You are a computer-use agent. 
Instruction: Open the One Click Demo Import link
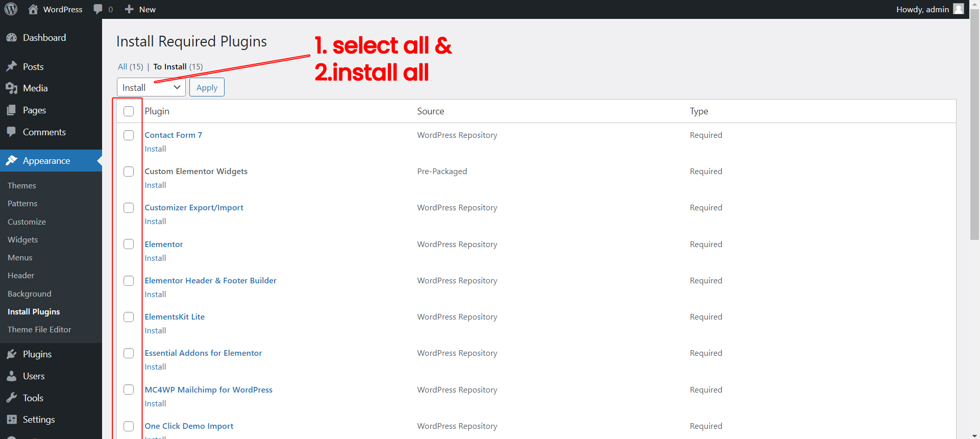click(x=189, y=426)
